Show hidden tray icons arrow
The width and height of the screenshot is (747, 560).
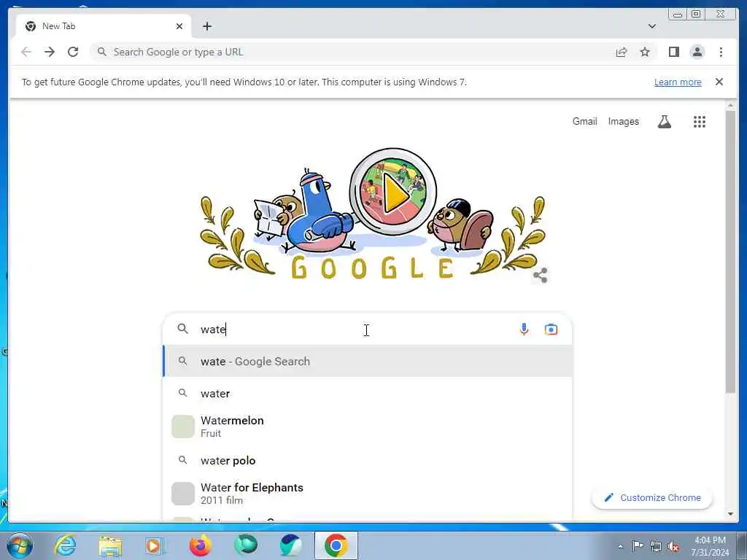click(x=620, y=546)
